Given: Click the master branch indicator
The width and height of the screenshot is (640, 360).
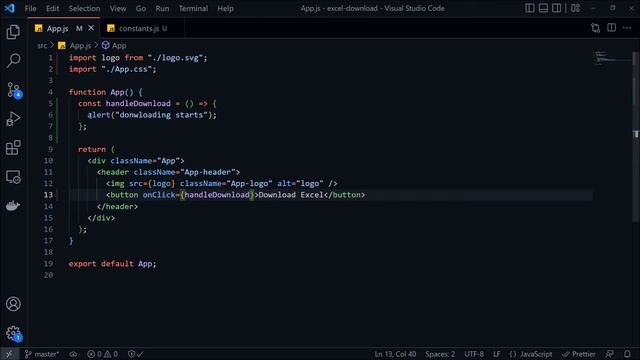Looking at the screenshot, I should pyautogui.click(x=42, y=354).
